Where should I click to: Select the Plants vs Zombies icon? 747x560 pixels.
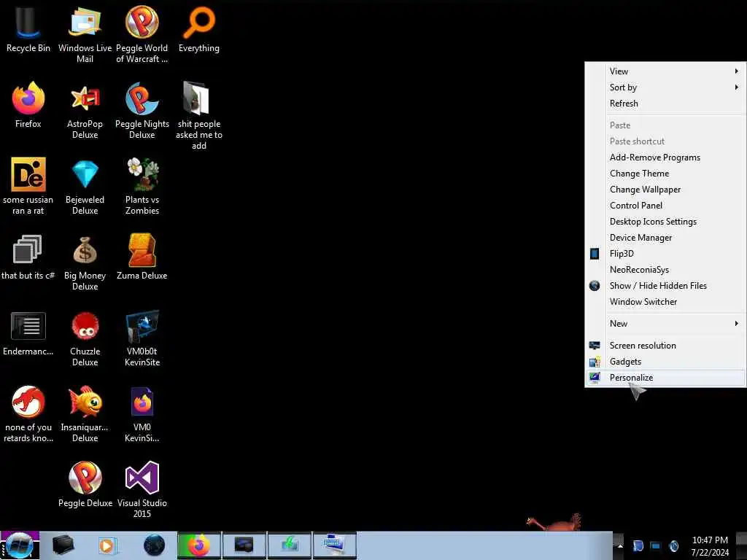[x=142, y=186]
